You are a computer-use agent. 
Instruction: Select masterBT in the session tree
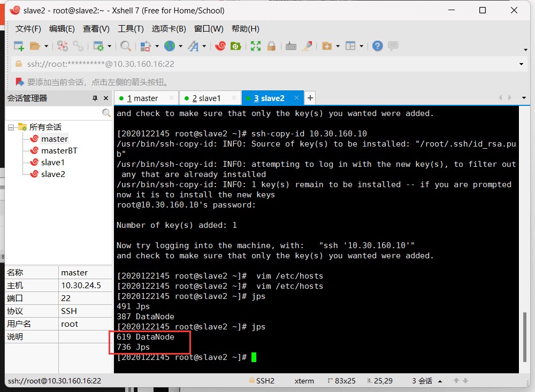59,151
